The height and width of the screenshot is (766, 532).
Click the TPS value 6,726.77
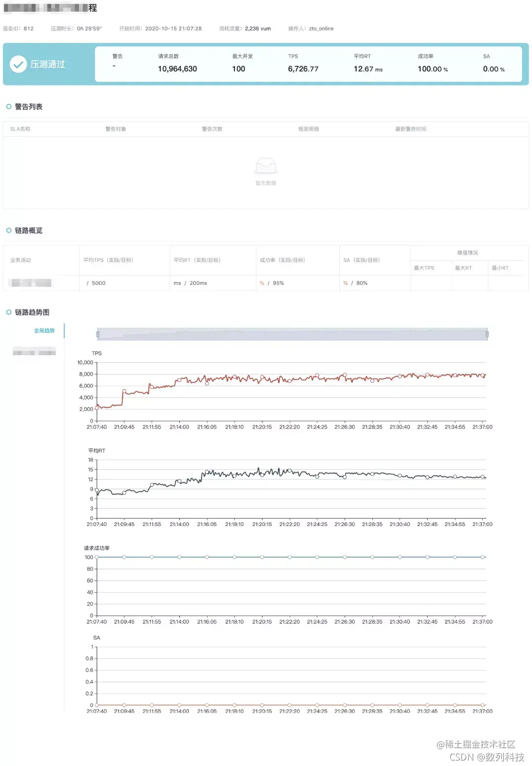[303, 69]
